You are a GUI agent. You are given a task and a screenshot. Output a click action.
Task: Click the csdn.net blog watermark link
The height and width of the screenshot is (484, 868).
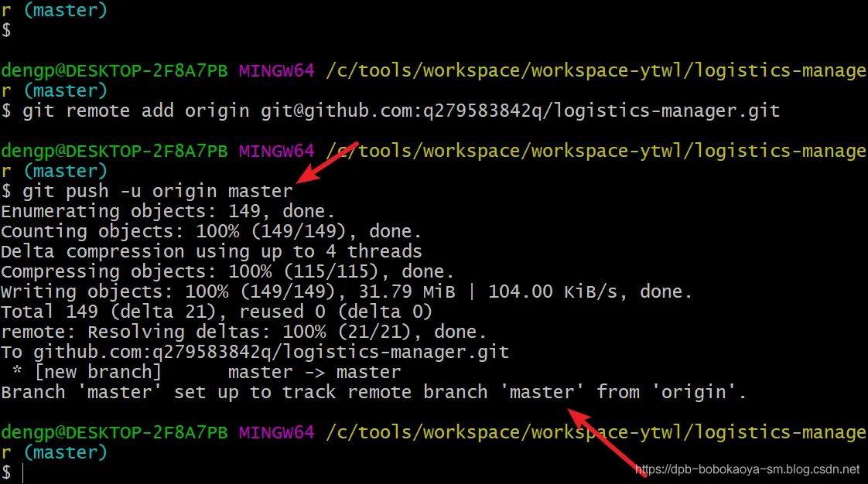point(747,469)
